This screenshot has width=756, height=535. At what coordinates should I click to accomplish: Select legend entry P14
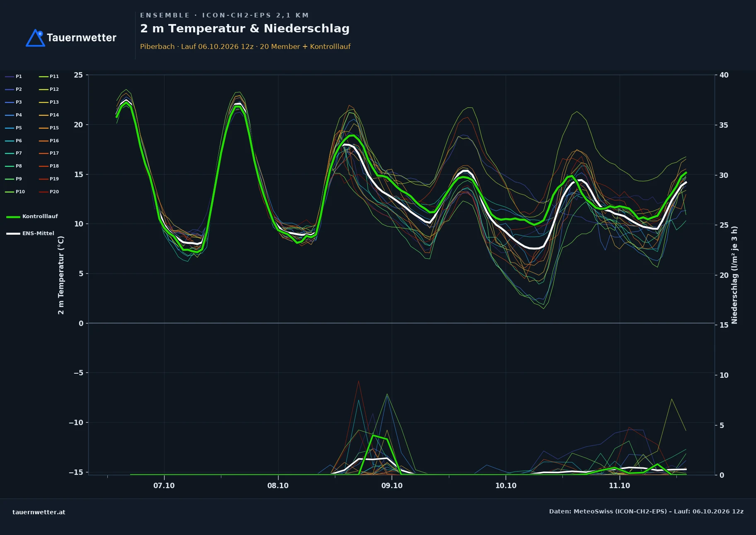click(49, 115)
